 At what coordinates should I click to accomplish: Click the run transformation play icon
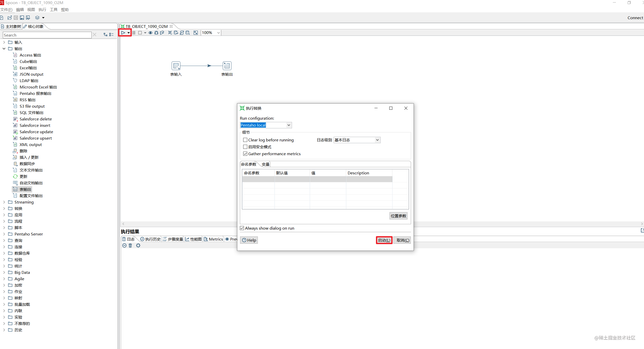click(x=123, y=33)
